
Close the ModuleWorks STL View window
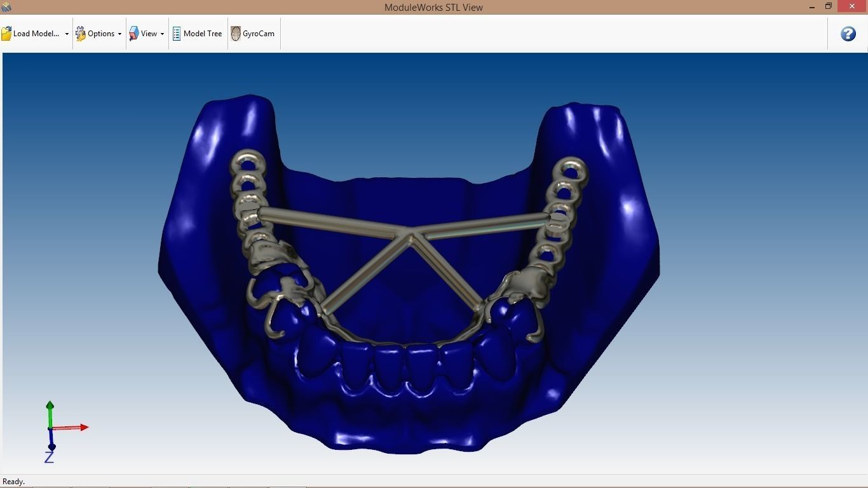tap(852, 6)
